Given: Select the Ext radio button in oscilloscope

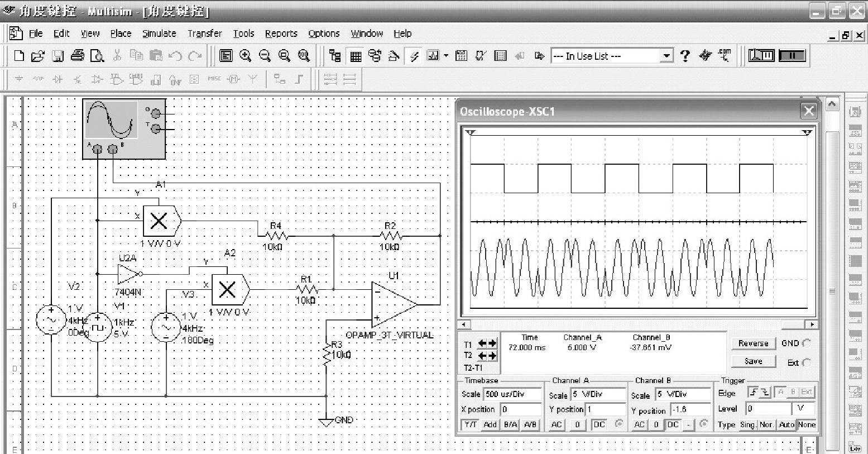Looking at the screenshot, I should [x=806, y=362].
